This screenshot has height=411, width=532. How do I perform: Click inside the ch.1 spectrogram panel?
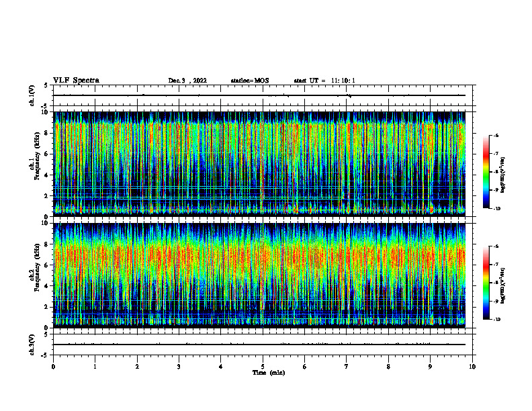(263, 164)
